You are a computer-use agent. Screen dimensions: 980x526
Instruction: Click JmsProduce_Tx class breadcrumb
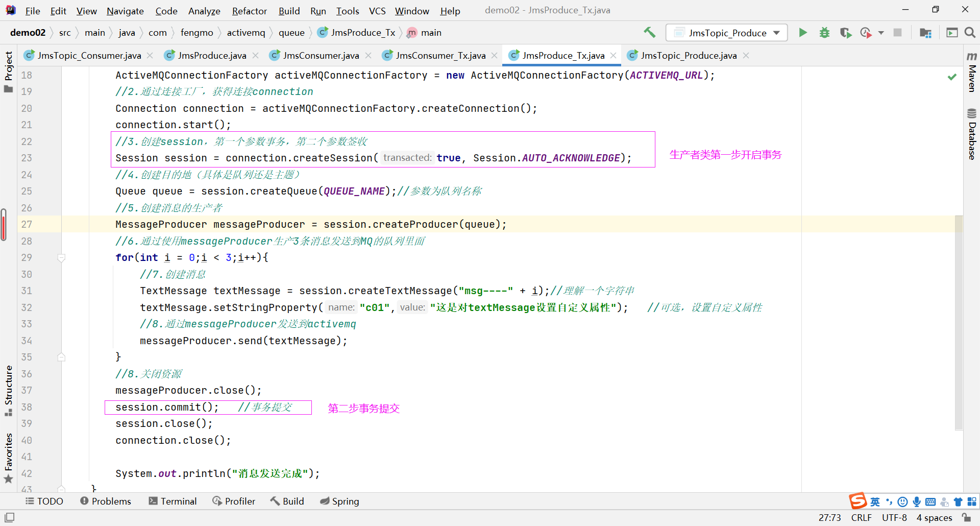(357, 33)
